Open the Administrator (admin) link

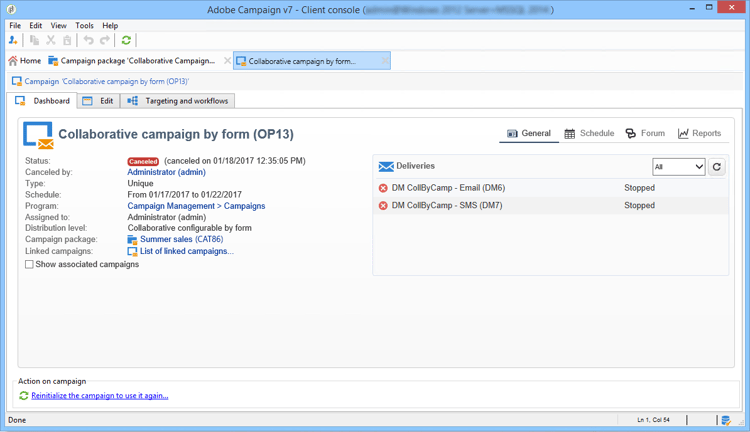(166, 172)
